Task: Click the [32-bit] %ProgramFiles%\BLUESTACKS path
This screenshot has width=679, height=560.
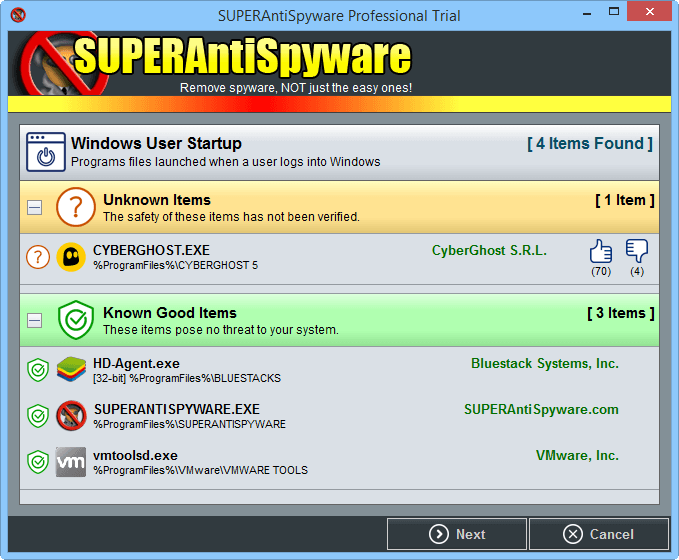Action: 187,378
